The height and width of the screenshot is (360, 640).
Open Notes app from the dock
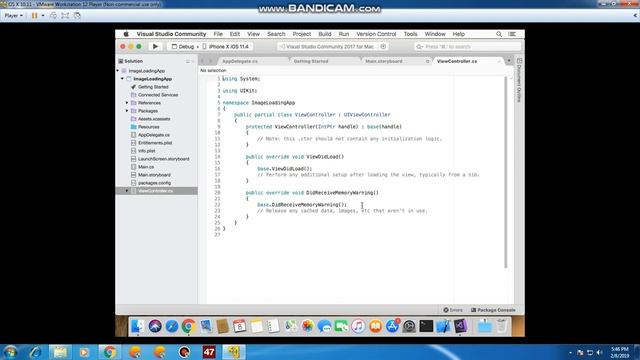point(257,326)
